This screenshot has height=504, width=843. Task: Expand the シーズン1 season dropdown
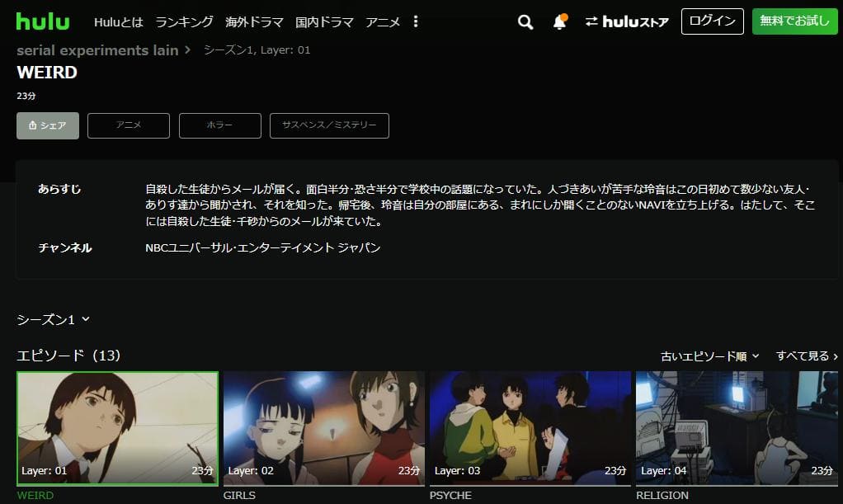54,319
